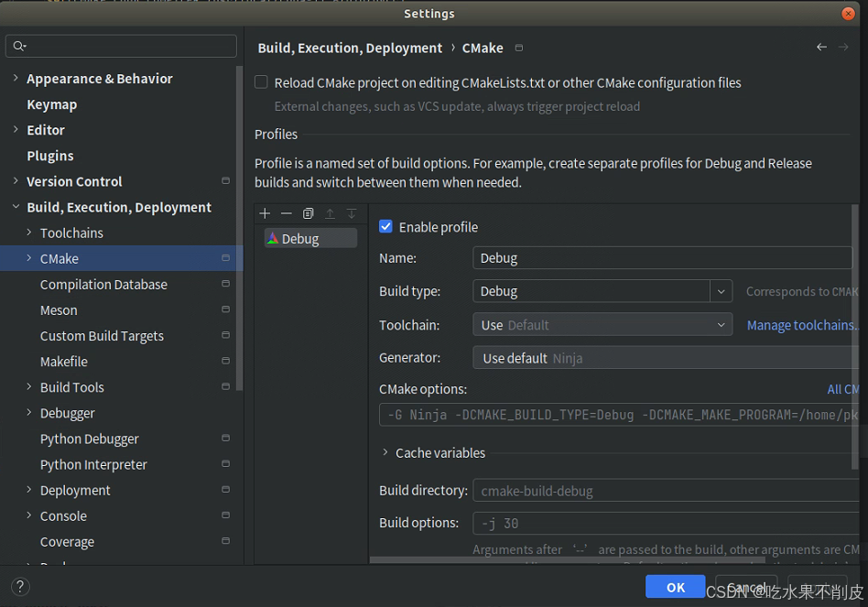Viewport: 868px width, 607px height.
Task: Toggle Version Control settings modified indicator
Action: coord(225,181)
